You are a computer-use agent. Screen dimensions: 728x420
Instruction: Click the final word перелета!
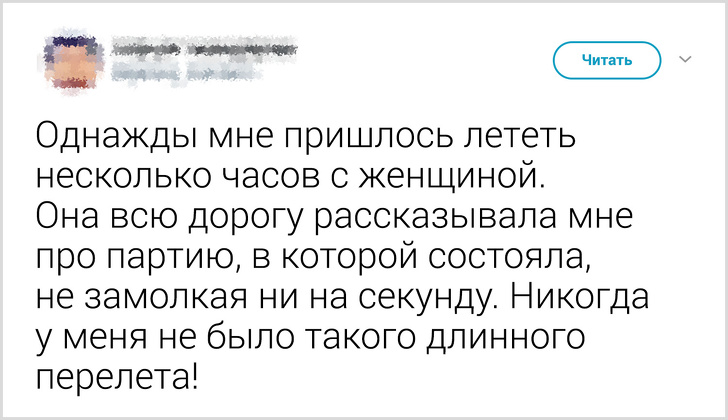tap(118, 383)
